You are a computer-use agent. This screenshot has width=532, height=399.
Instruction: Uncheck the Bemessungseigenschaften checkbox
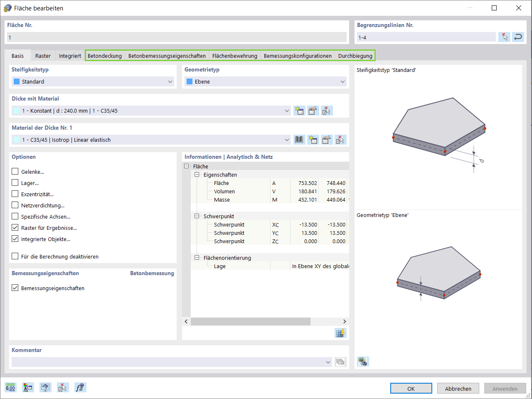point(15,288)
